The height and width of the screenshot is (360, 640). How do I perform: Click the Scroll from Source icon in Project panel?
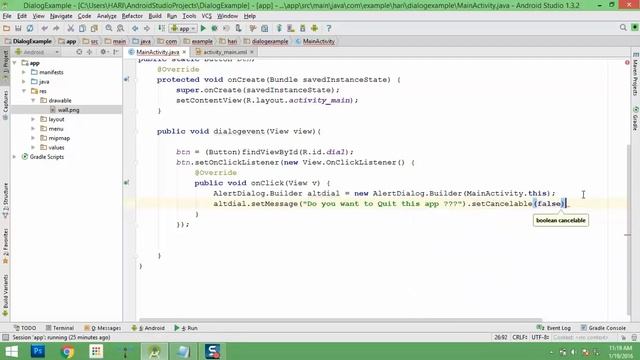79,52
